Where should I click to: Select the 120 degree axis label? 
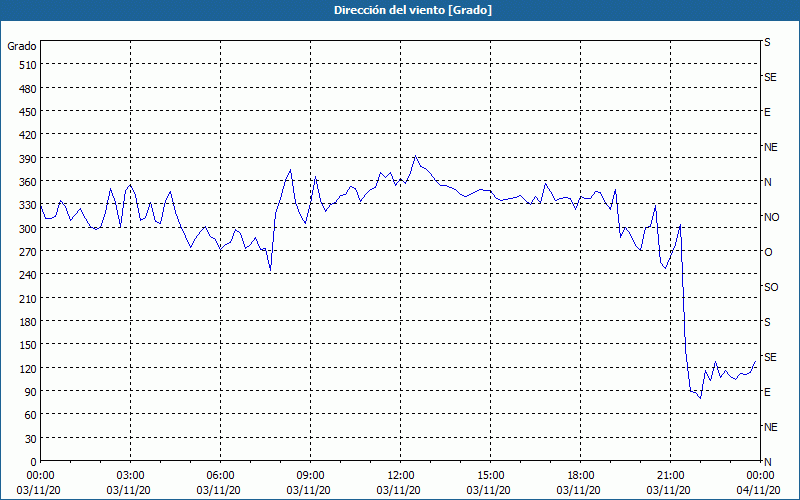point(28,369)
